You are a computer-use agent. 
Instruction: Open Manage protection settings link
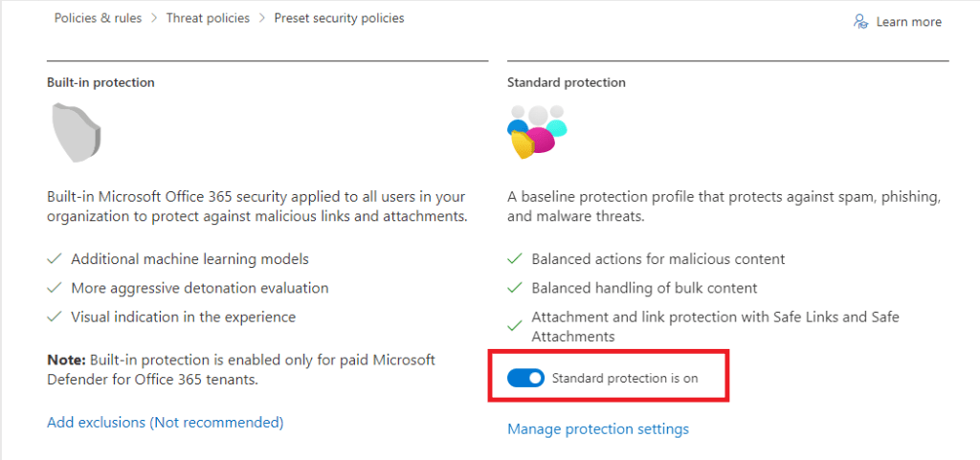coord(597,428)
